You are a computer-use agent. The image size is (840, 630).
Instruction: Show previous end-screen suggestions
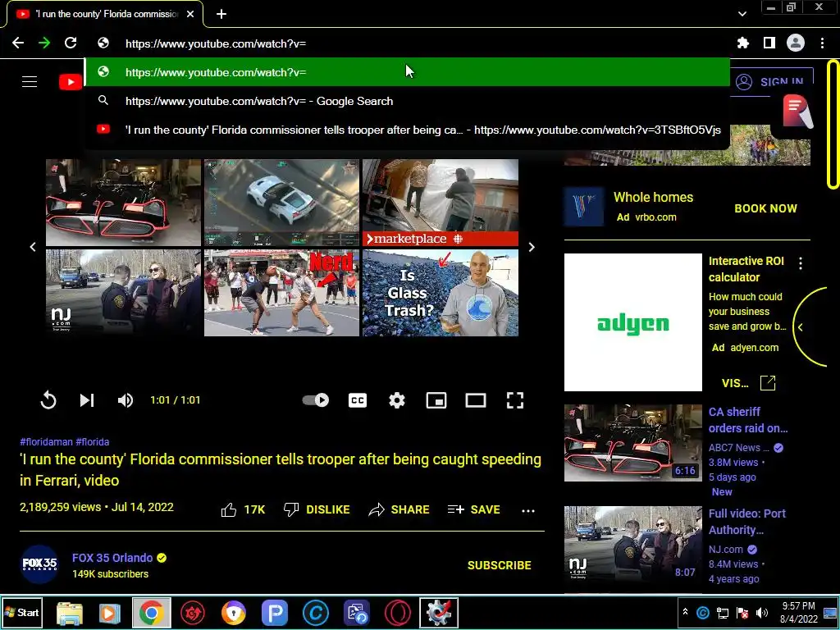point(33,247)
